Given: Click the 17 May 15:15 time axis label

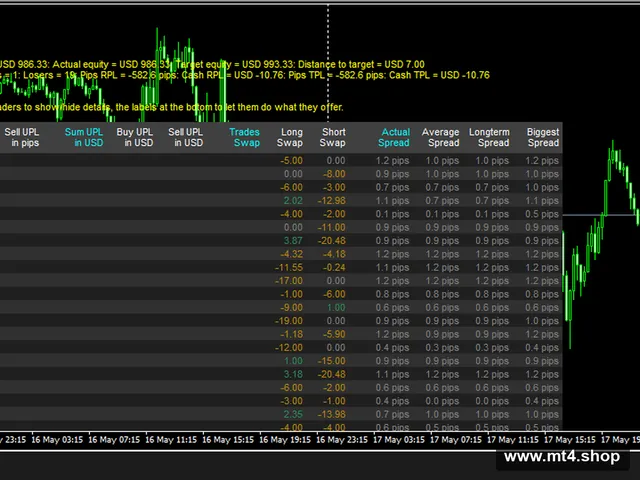Looking at the screenshot, I should 570,440.
